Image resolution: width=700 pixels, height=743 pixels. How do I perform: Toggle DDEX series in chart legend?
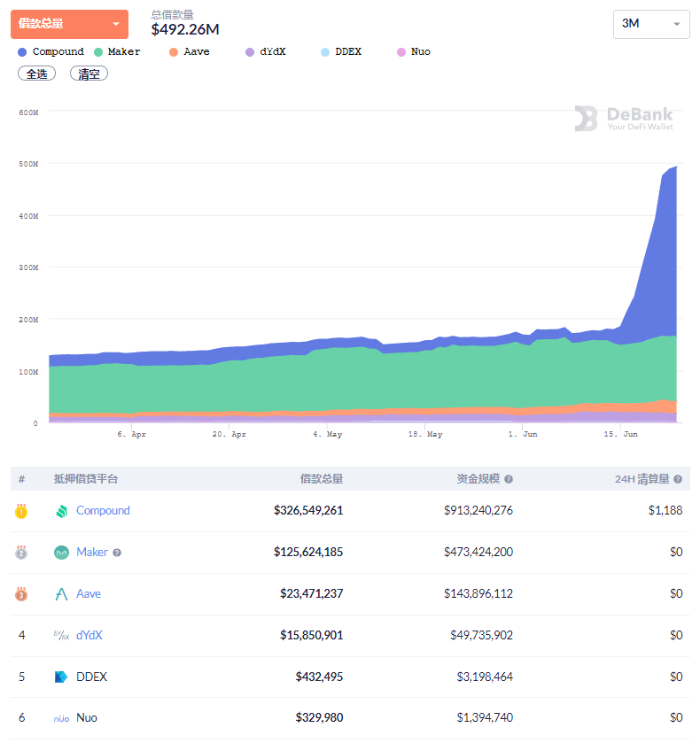tap(341, 51)
